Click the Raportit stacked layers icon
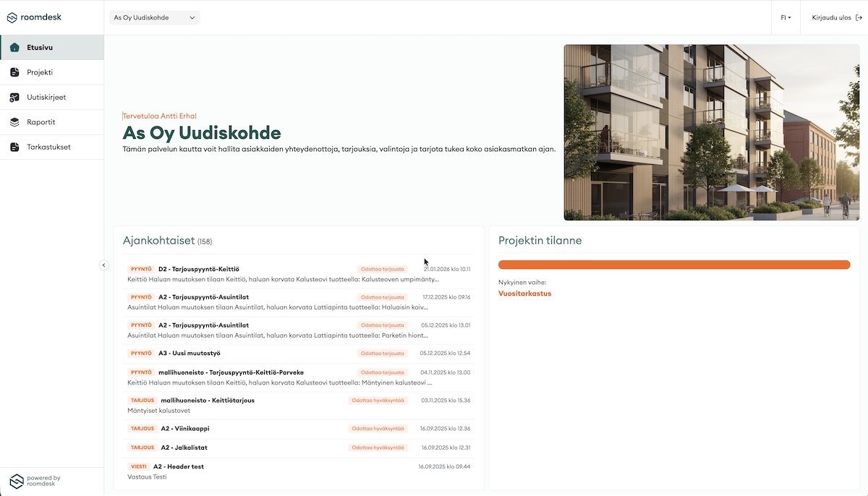The image size is (868, 496). click(14, 122)
